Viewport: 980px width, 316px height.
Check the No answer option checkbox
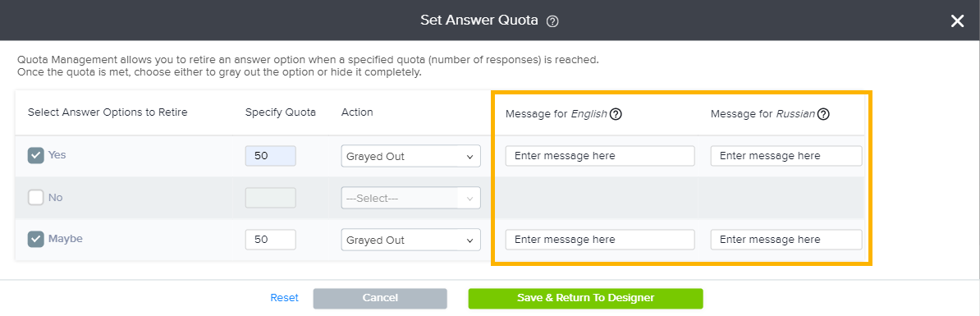click(35, 197)
